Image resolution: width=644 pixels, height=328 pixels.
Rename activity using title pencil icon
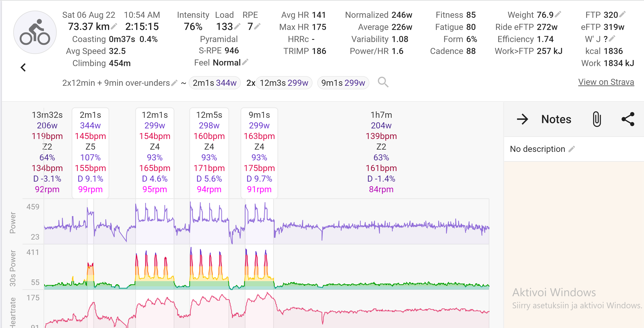click(x=174, y=83)
